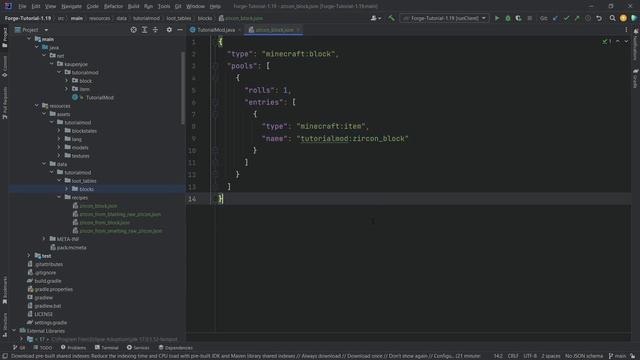Click the main git branch widget

pyautogui.click(x=617, y=356)
